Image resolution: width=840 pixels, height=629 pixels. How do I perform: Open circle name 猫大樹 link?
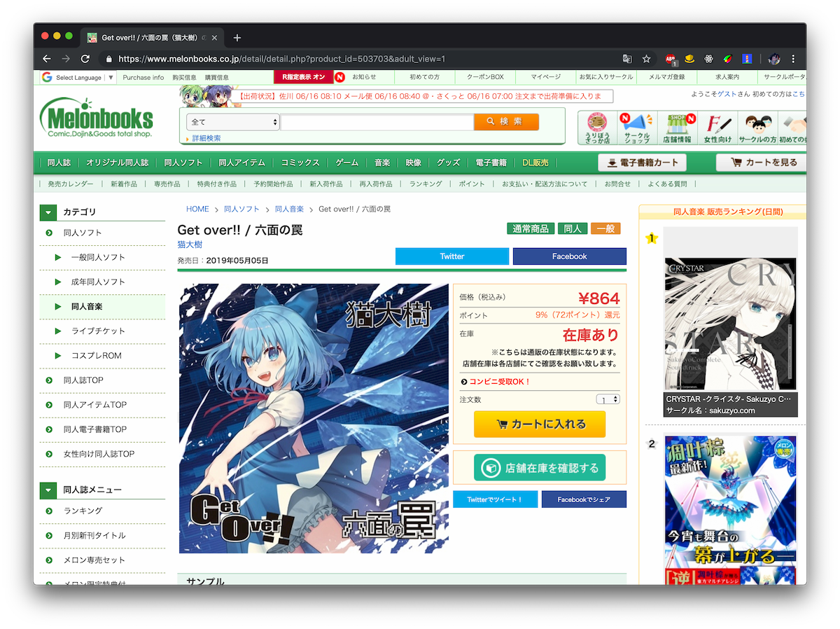(x=190, y=244)
